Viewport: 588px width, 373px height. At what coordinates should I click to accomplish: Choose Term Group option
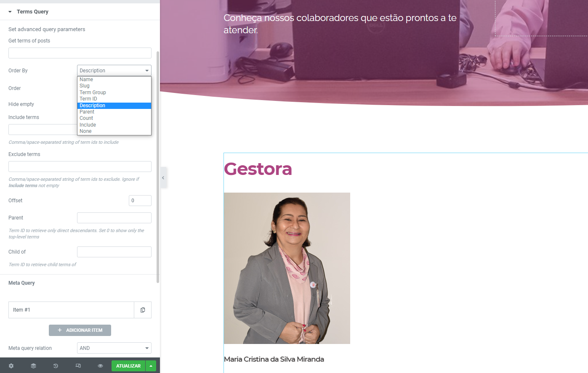pyautogui.click(x=114, y=93)
